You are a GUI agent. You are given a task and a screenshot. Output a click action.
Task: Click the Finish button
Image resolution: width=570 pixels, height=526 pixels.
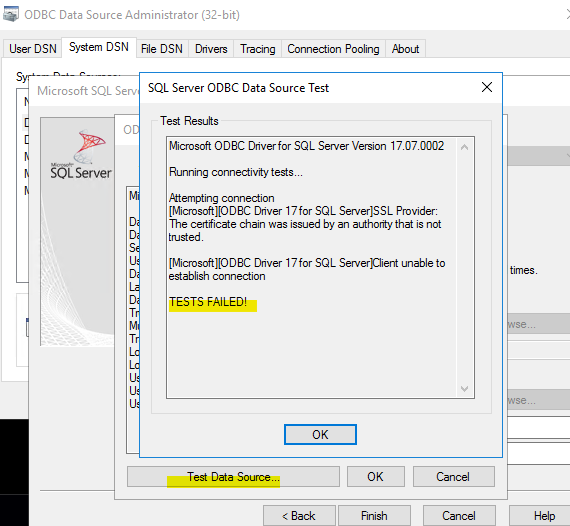point(374,515)
